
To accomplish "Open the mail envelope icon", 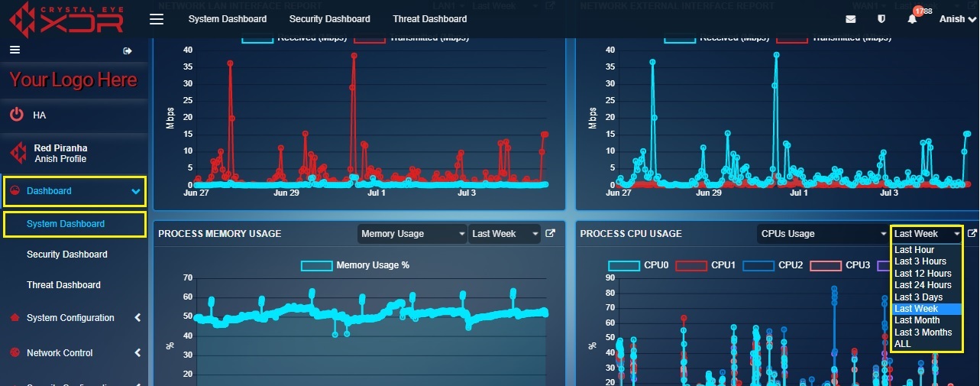I will pyautogui.click(x=851, y=19).
